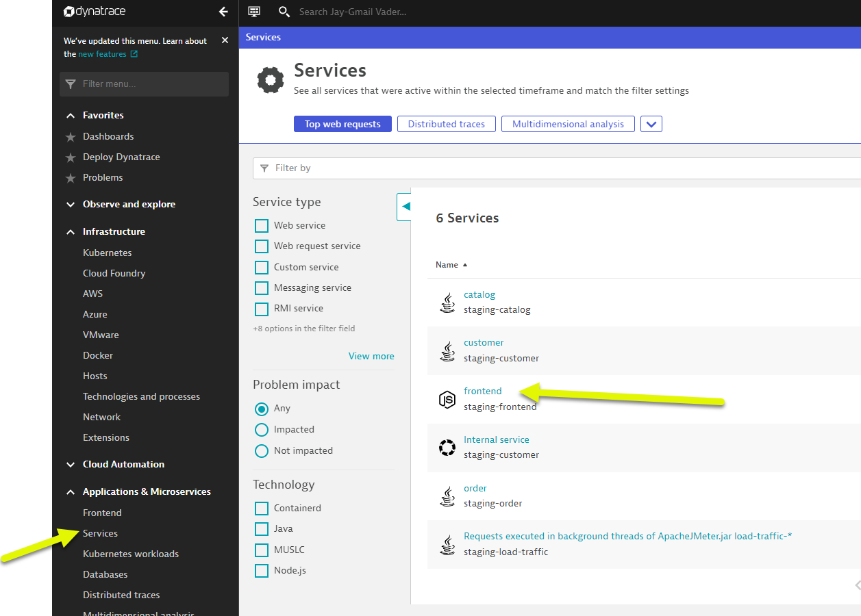The height and width of the screenshot is (616, 861).
Task: Go to Kubernetes under Infrastructure
Action: click(107, 253)
